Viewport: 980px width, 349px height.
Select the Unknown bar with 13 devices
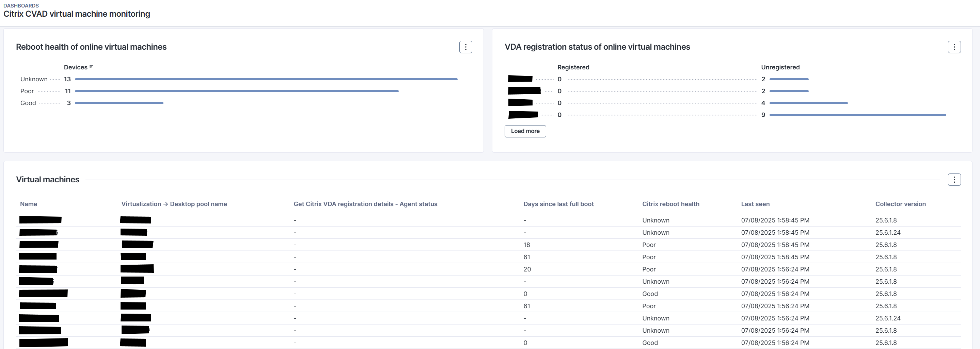coord(266,79)
